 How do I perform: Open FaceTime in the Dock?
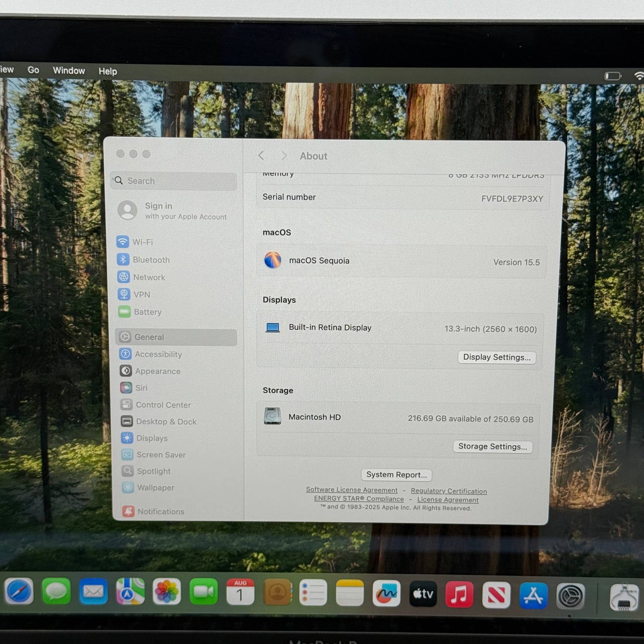(204, 592)
